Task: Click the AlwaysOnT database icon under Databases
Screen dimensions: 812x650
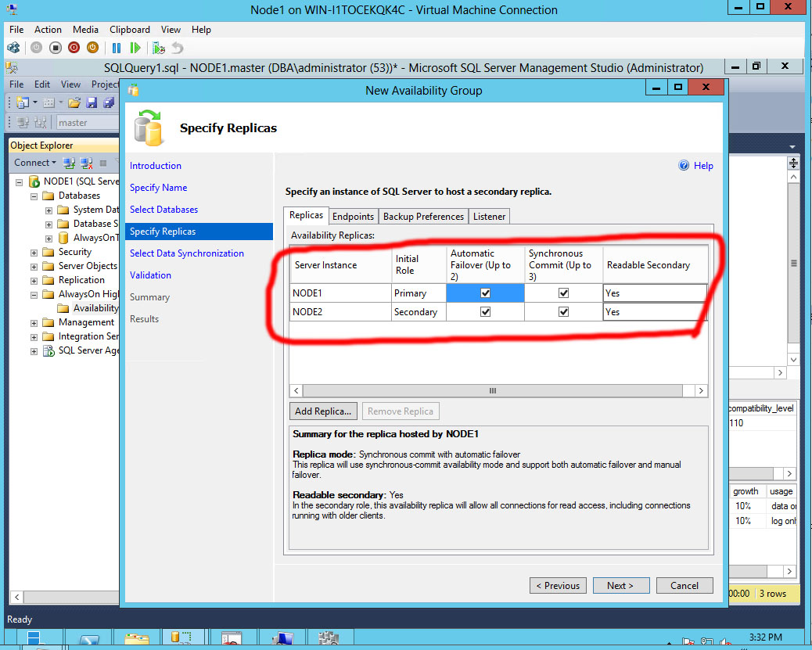Action: [63, 238]
